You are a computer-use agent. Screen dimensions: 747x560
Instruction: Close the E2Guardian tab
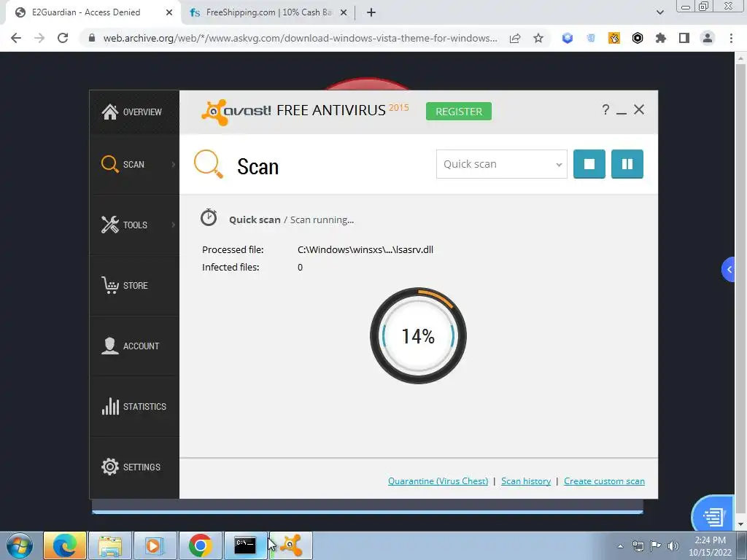pyautogui.click(x=169, y=13)
